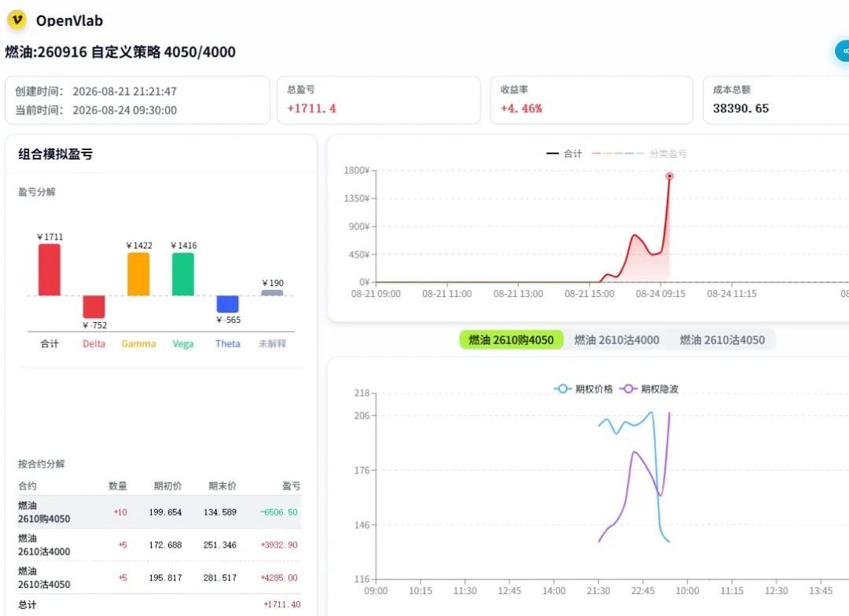This screenshot has height=616, width=849.
Task: Click the 总盈亏 value +1711.4
Action: point(311,108)
